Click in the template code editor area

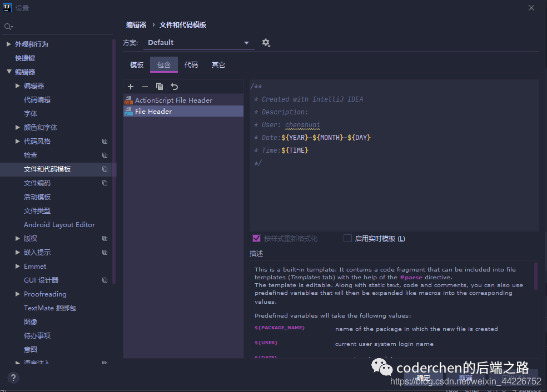pos(394,155)
